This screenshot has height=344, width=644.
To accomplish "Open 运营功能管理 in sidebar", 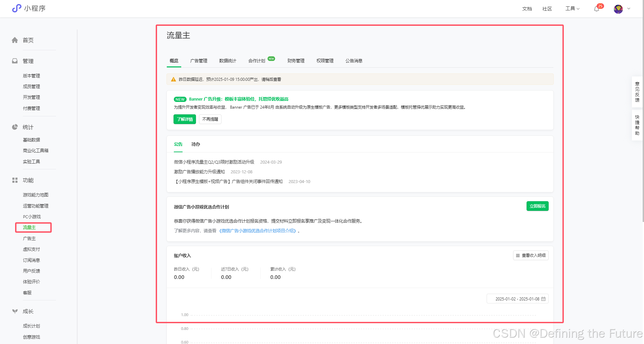I will [x=36, y=206].
